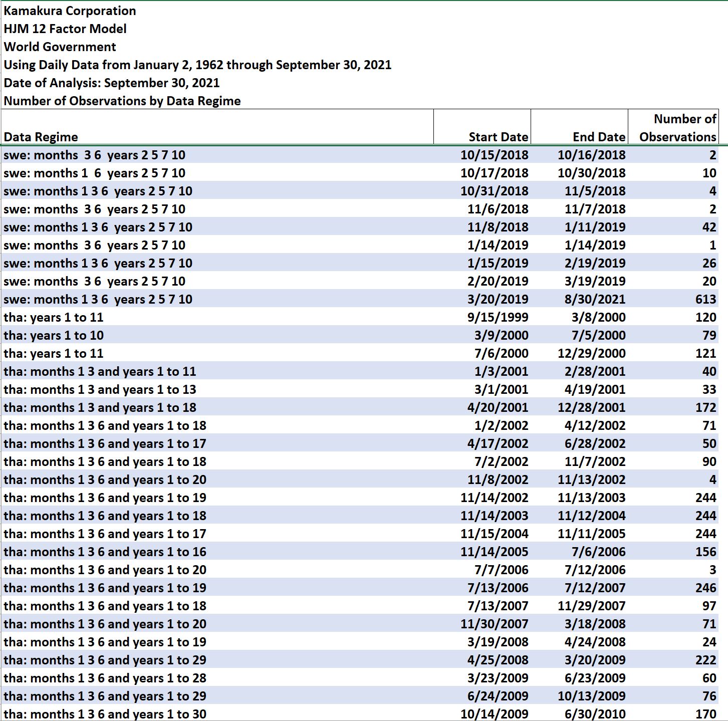Select the 'Number of Observations' column header
The width and height of the screenshot is (728, 721).
pos(678,128)
